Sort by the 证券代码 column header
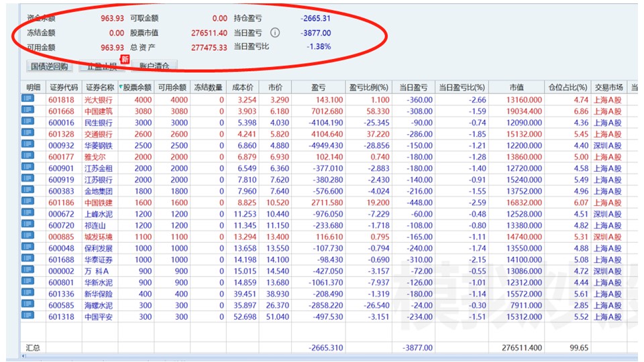644x362 pixels. point(64,87)
